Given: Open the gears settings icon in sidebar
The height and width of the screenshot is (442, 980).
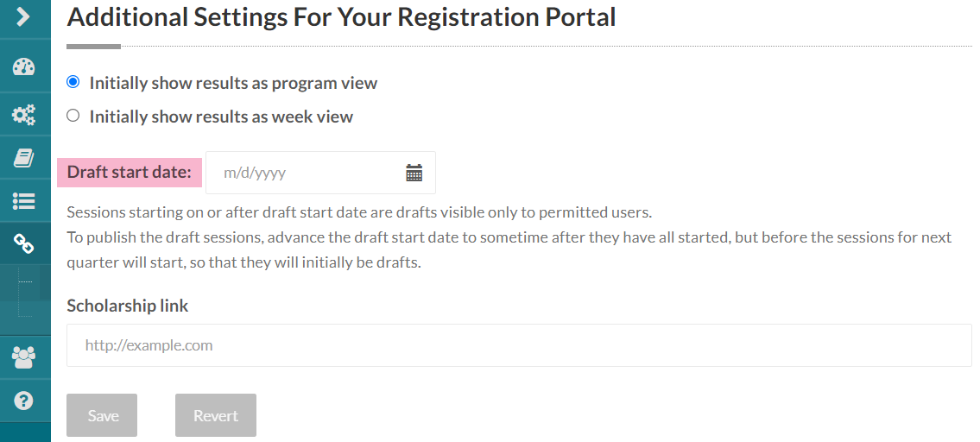Looking at the screenshot, I should (x=24, y=114).
